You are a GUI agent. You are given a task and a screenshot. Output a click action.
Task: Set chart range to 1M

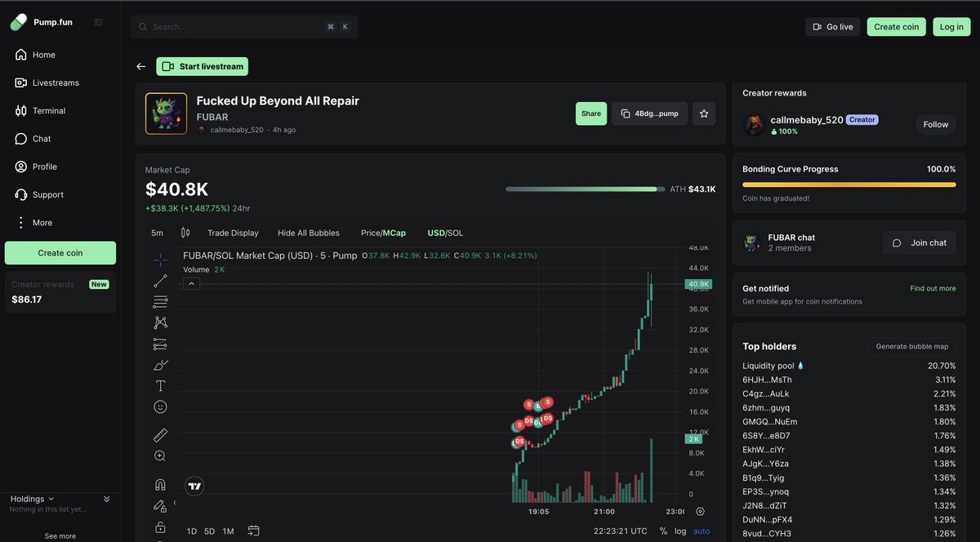(x=228, y=531)
